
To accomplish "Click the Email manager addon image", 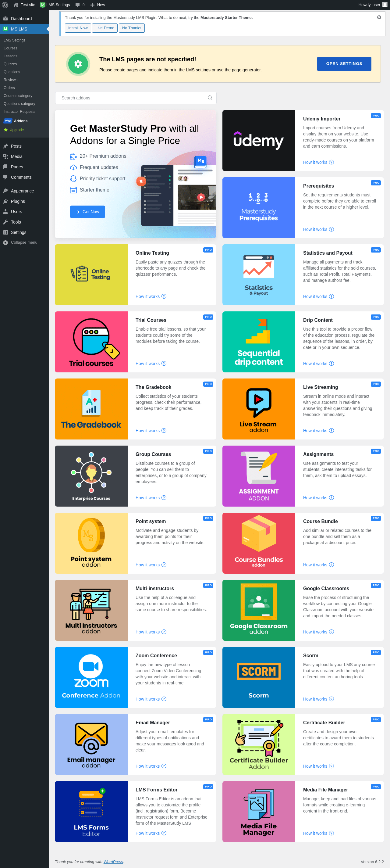I will pos(91,744).
